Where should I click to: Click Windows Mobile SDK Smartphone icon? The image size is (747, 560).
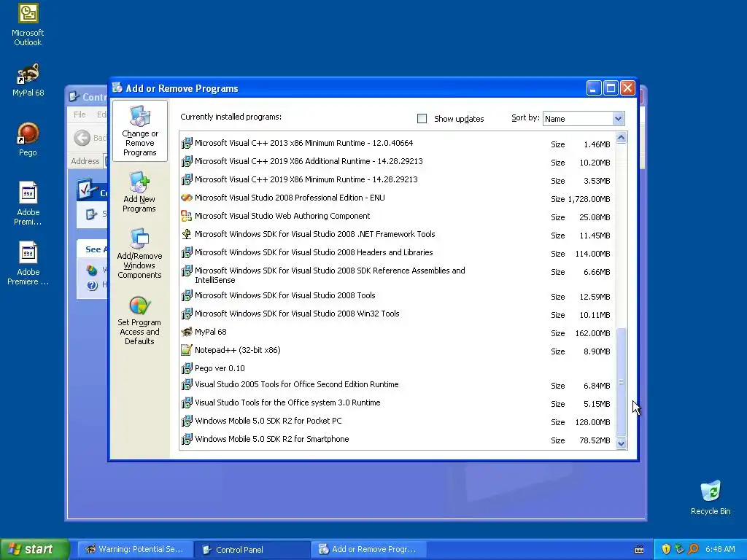187,439
